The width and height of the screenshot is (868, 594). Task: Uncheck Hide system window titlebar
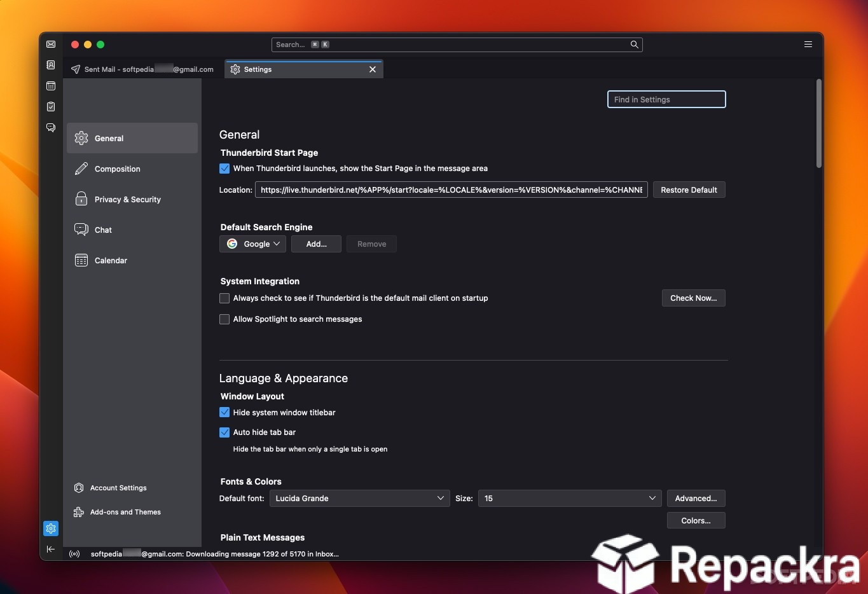[x=224, y=413]
